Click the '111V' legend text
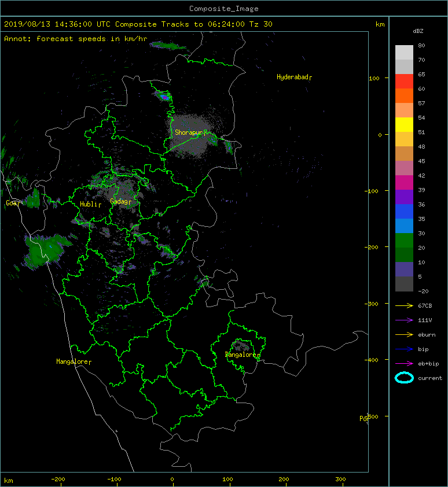 pyautogui.click(x=425, y=320)
